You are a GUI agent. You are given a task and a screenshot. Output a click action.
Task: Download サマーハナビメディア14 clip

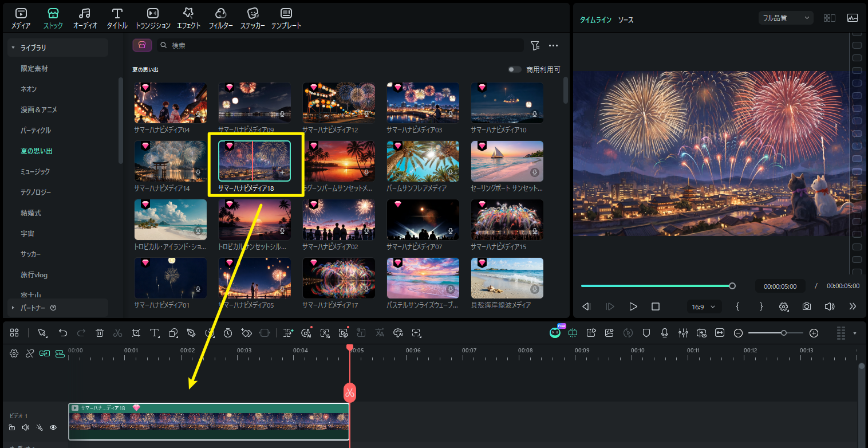tap(198, 172)
